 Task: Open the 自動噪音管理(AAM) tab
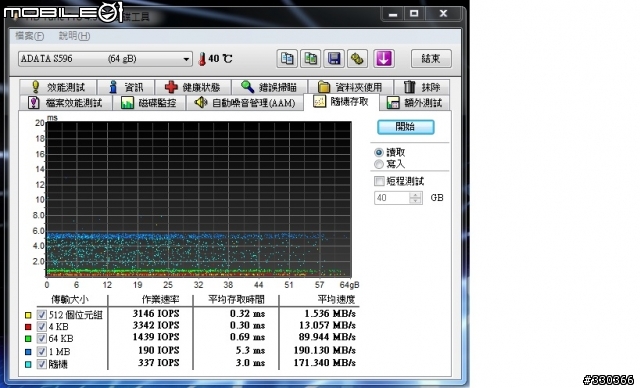pyautogui.click(x=244, y=102)
